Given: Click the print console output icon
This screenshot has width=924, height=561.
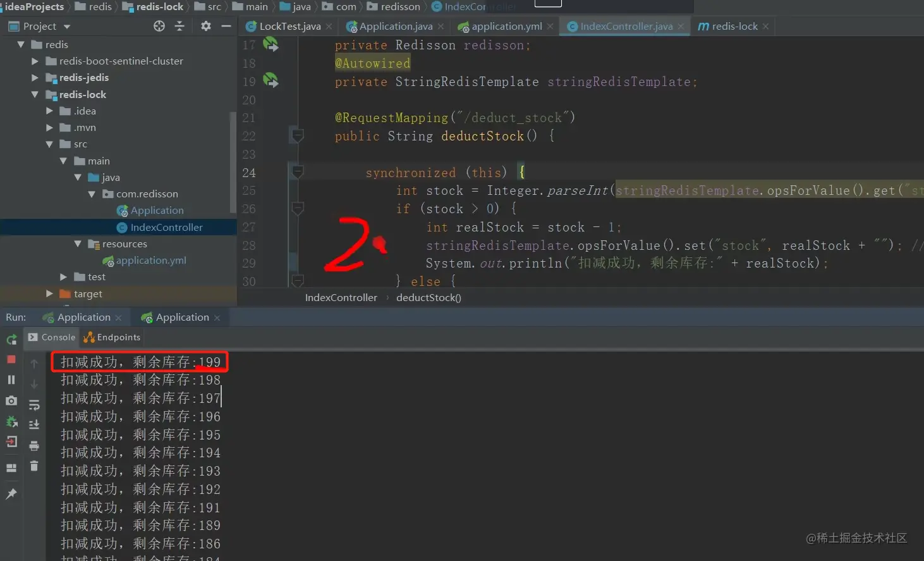Looking at the screenshot, I should coord(34,446).
